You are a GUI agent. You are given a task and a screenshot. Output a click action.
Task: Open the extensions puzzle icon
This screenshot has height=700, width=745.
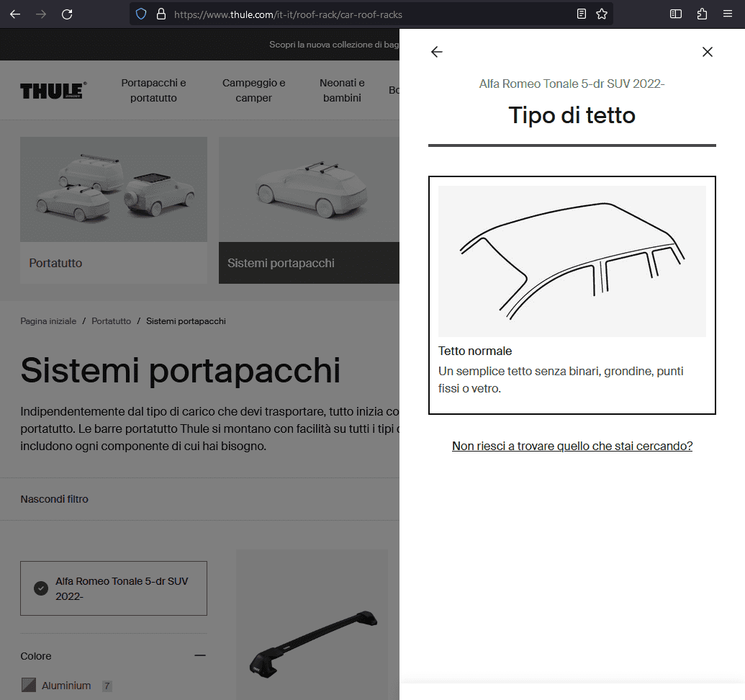point(702,14)
